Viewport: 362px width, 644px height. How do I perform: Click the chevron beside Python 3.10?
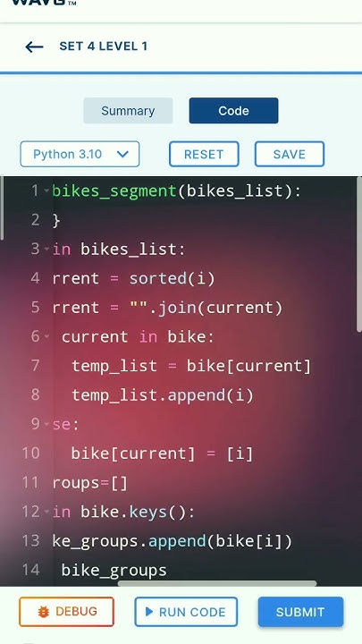(122, 155)
